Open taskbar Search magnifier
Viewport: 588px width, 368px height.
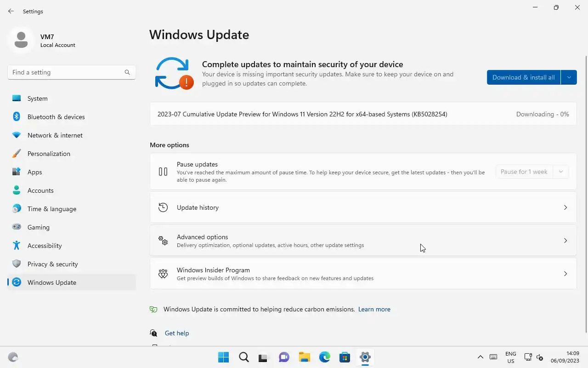[x=244, y=357]
